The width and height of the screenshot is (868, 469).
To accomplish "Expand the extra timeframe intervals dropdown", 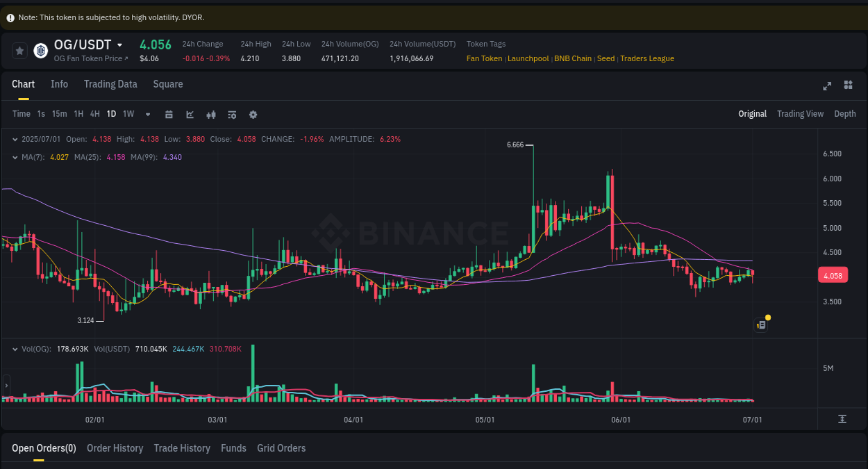I will pos(147,113).
